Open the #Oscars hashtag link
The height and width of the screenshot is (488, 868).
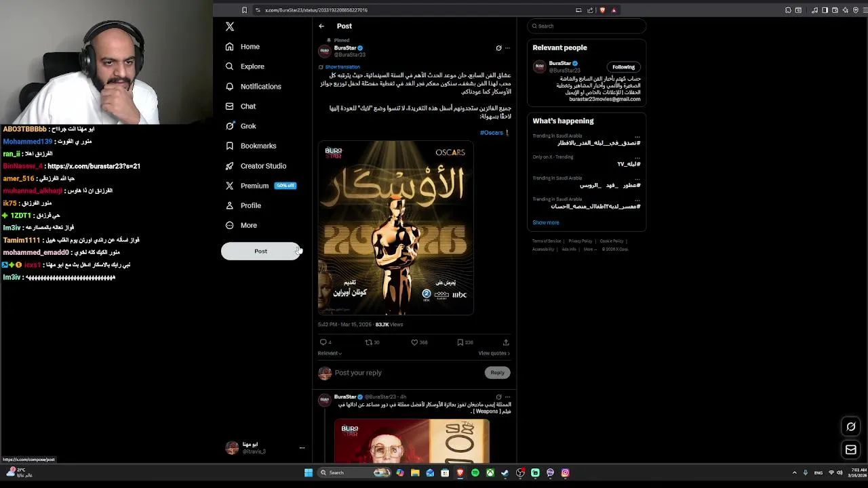(x=492, y=133)
